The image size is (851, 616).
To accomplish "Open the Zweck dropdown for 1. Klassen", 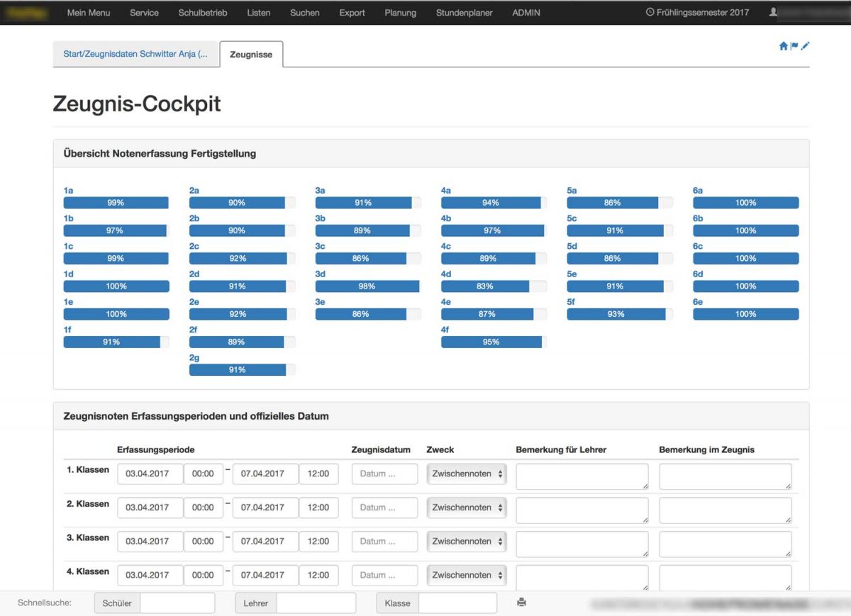I will pos(467,474).
